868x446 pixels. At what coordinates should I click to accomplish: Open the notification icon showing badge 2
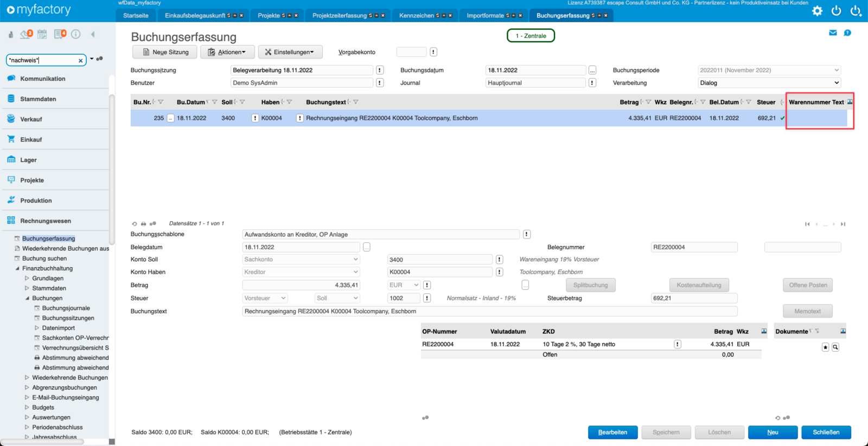[x=26, y=34]
